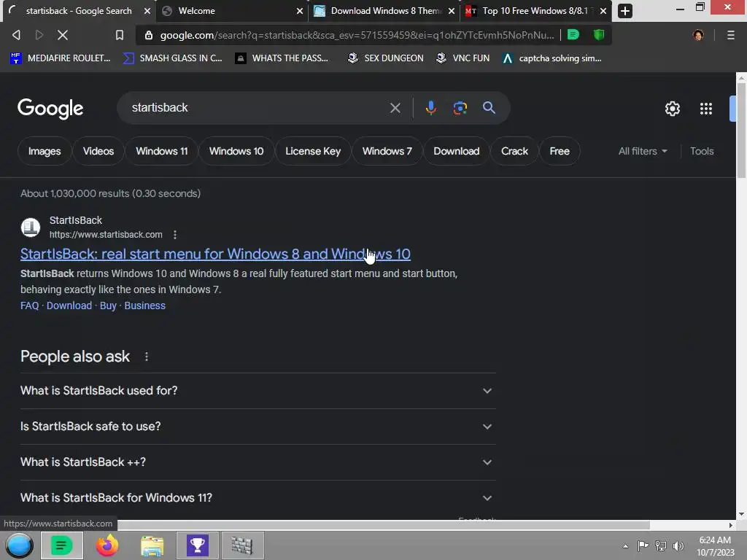Close the Welcome tab
The image size is (747, 560).
[x=300, y=11]
